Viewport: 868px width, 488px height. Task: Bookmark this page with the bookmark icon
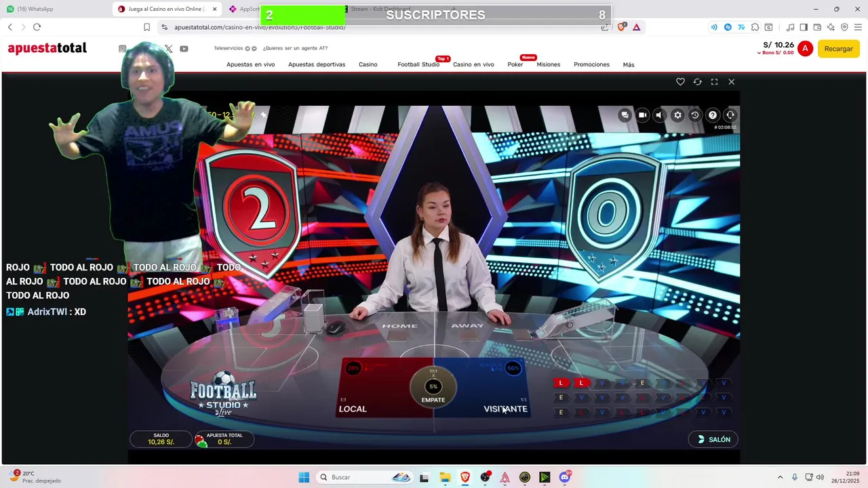tap(146, 27)
